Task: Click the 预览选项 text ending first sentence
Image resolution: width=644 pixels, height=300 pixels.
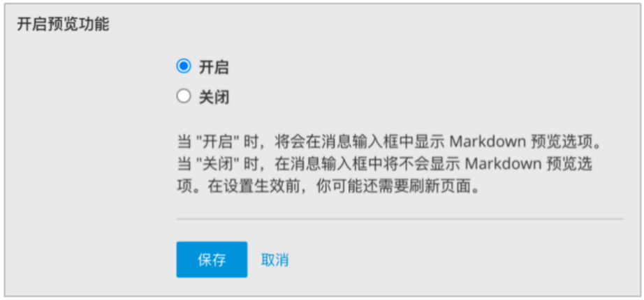Action: (x=577, y=143)
